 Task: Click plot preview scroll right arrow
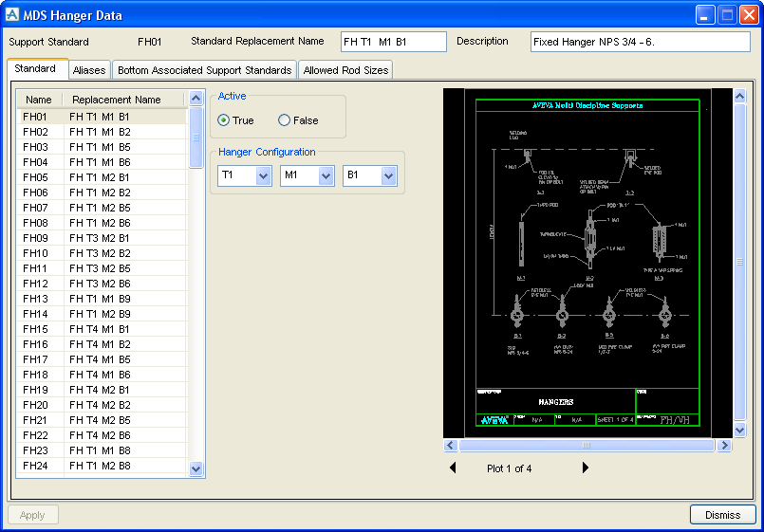[x=724, y=445]
